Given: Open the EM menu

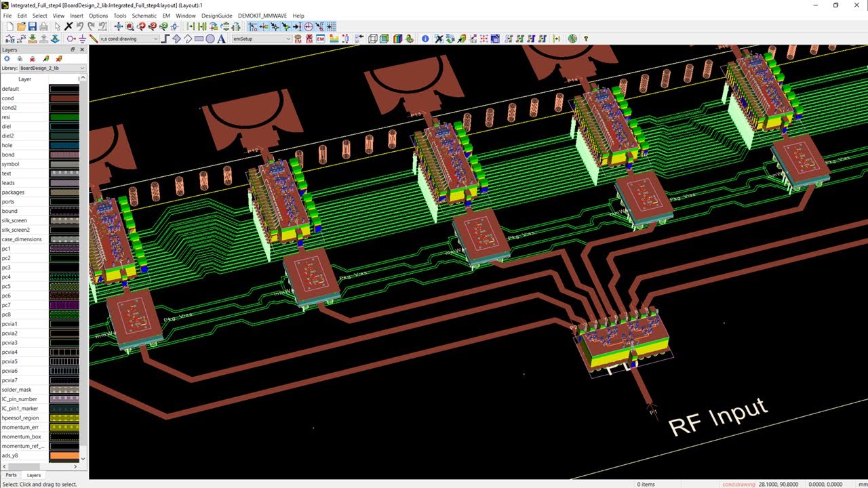Looking at the screenshot, I should coord(166,16).
